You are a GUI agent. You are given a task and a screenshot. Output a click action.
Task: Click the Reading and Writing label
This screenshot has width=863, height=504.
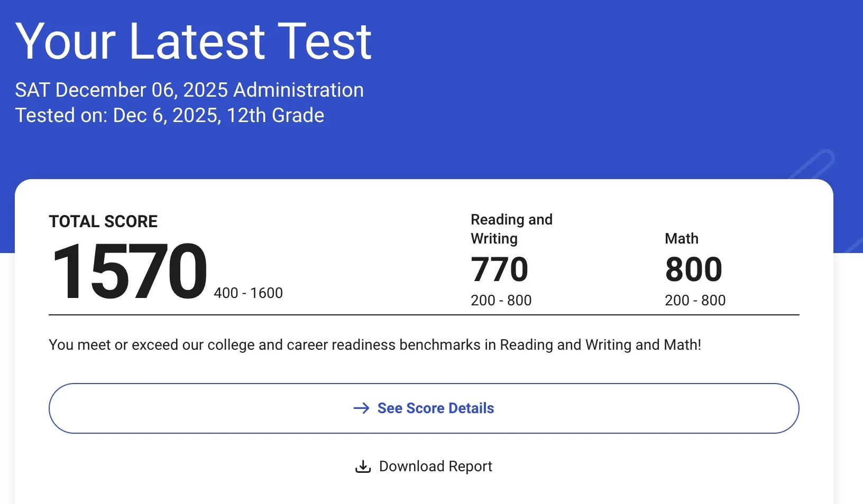511,229
